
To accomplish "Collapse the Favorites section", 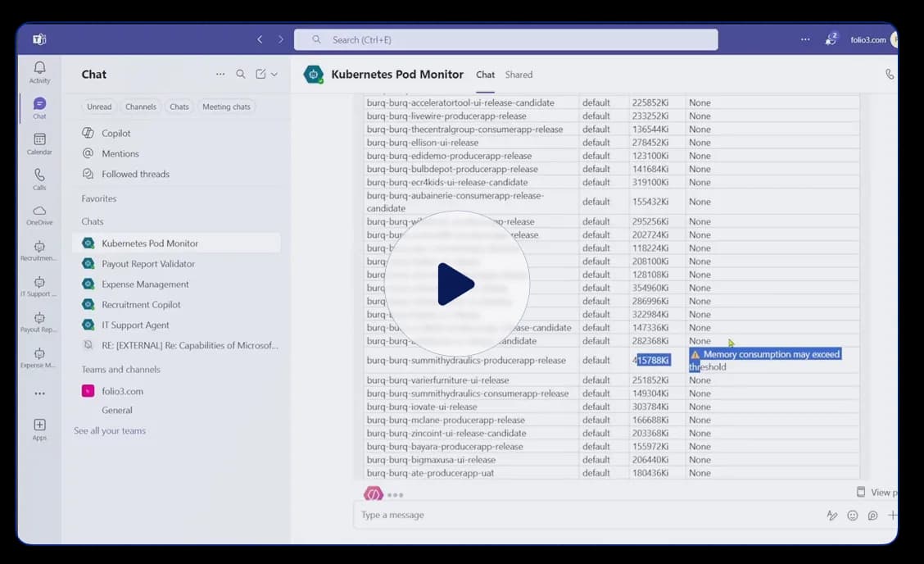I will [99, 199].
